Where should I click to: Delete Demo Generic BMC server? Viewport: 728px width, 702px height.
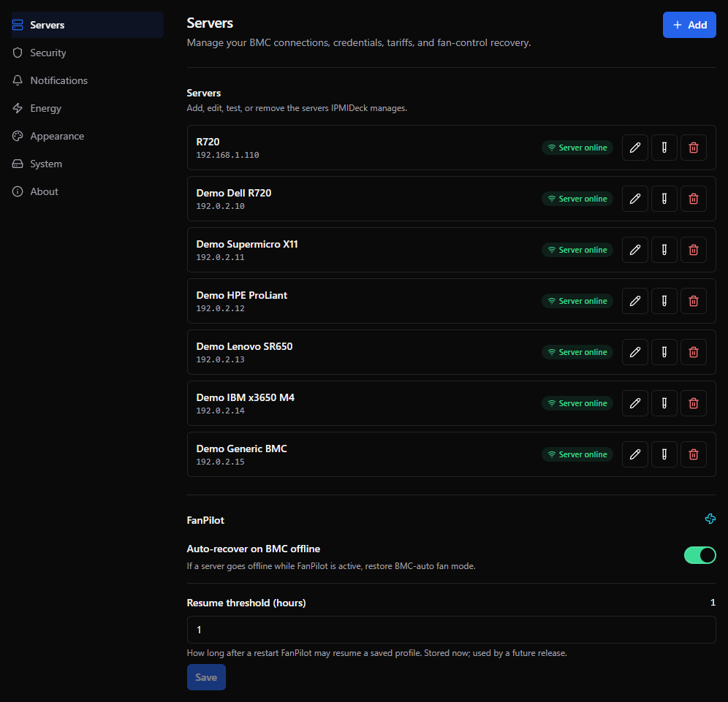coord(693,454)
